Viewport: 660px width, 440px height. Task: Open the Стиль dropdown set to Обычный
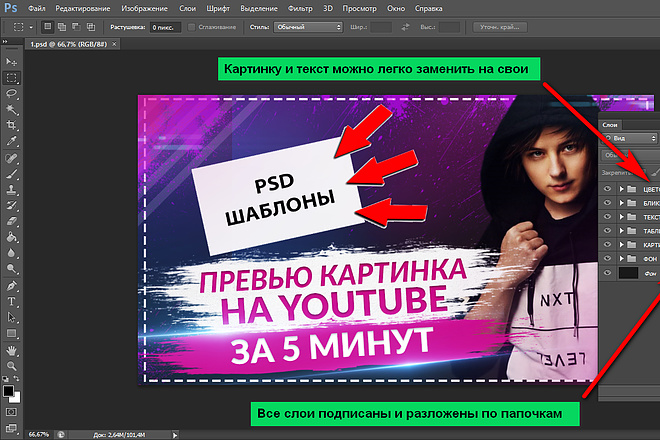point(308,27)
